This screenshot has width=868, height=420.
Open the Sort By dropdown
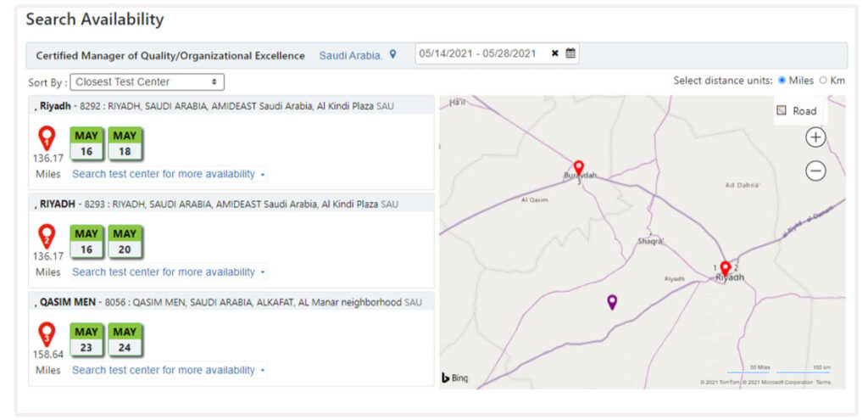[x=147, y=82]
